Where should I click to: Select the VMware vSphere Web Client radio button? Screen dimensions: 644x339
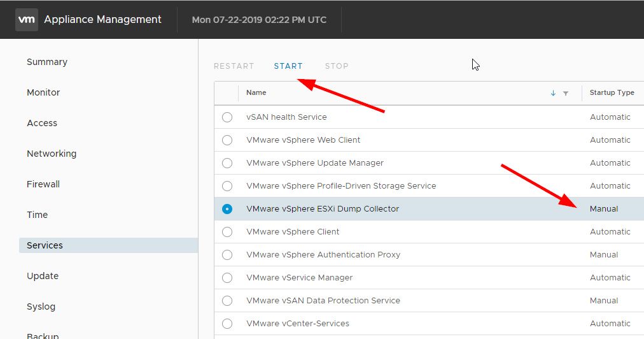[x=227, y=140]
